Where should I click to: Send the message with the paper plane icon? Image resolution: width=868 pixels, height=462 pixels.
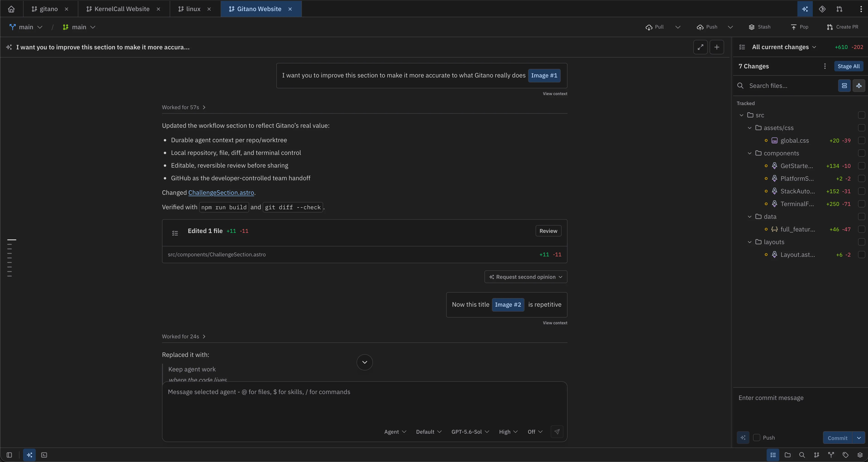pos(557,432)
